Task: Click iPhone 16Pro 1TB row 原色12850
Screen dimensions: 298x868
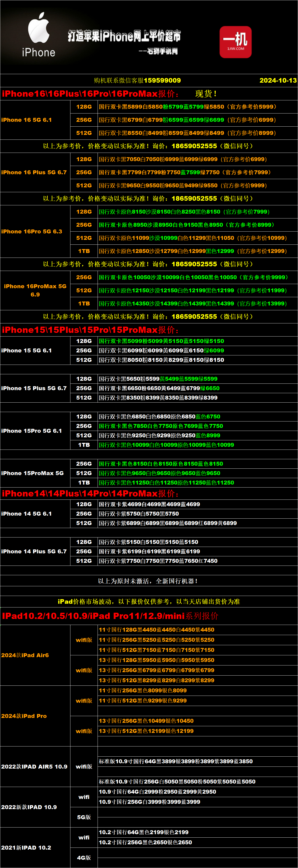Action: (x=198, y=251)
